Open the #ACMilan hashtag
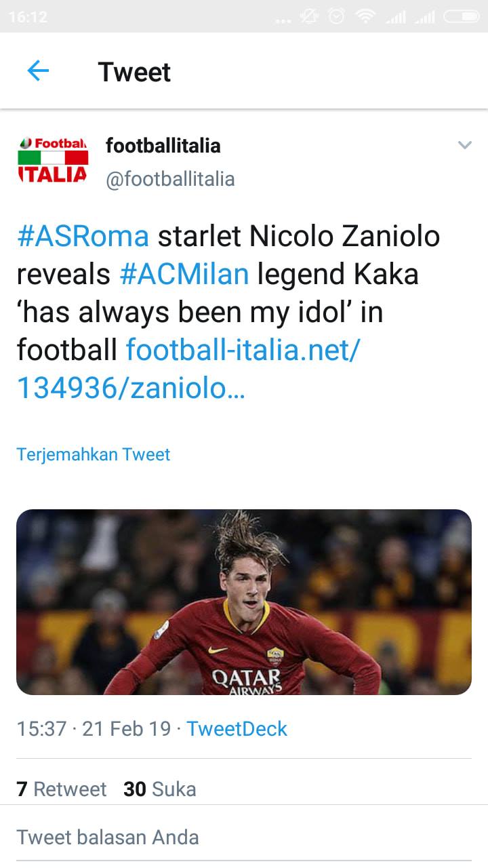488x868 pixels. point(184,274)
